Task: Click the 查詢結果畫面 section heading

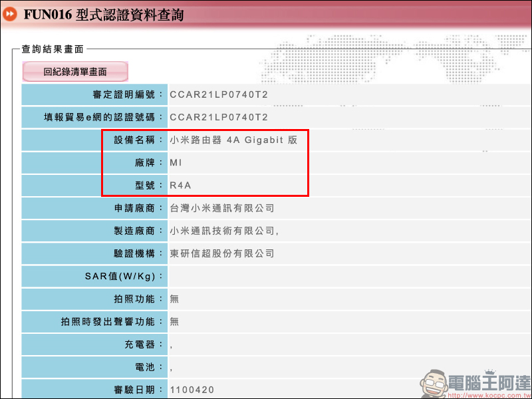Action: [53, 49]
